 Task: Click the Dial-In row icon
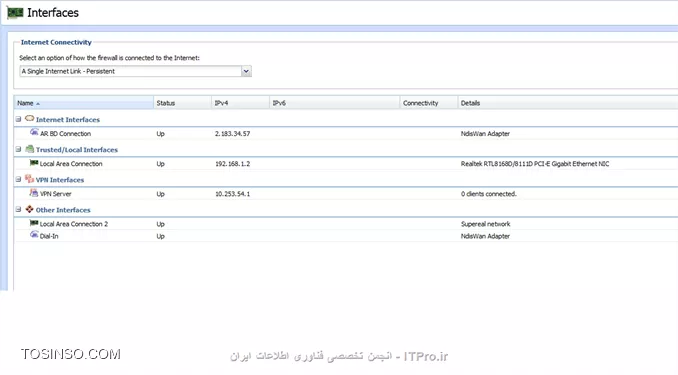point(34,235)
